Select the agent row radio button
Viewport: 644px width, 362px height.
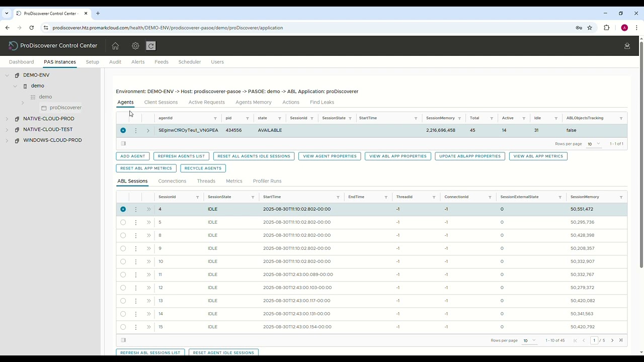pyautogui.click(x=123, y=130)
